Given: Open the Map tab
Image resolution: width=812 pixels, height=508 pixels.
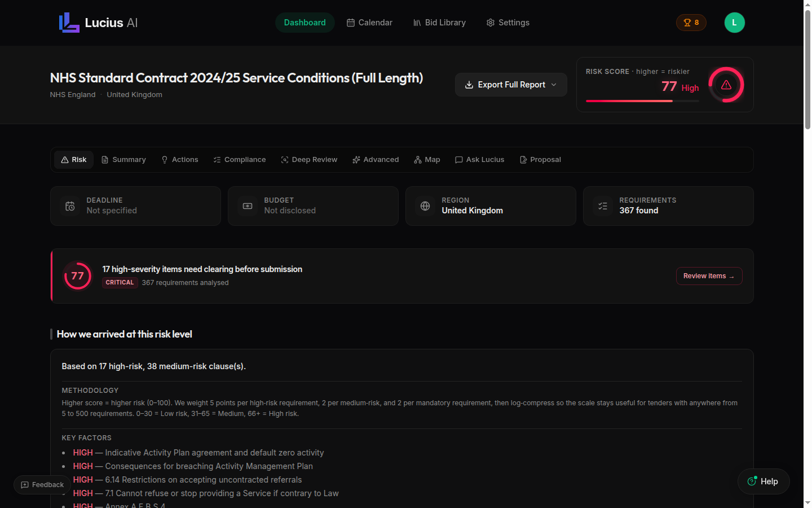Looking at the screenshot, I should [427, 160].
